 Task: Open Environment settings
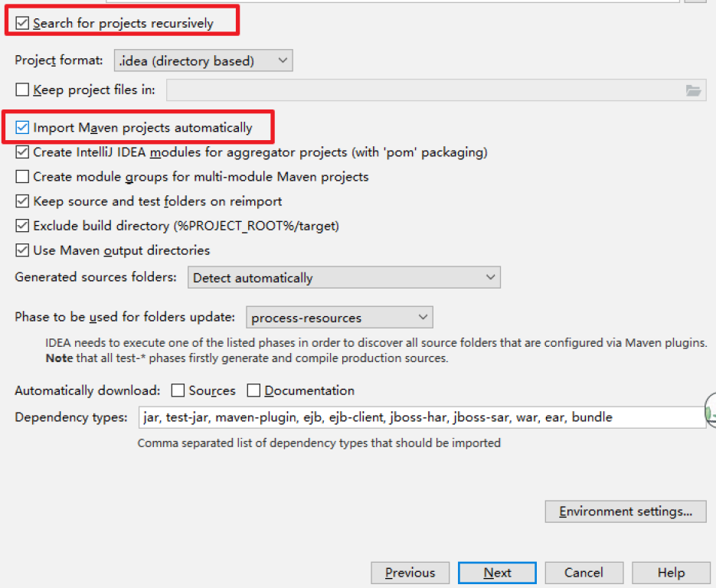click(625, 511)
